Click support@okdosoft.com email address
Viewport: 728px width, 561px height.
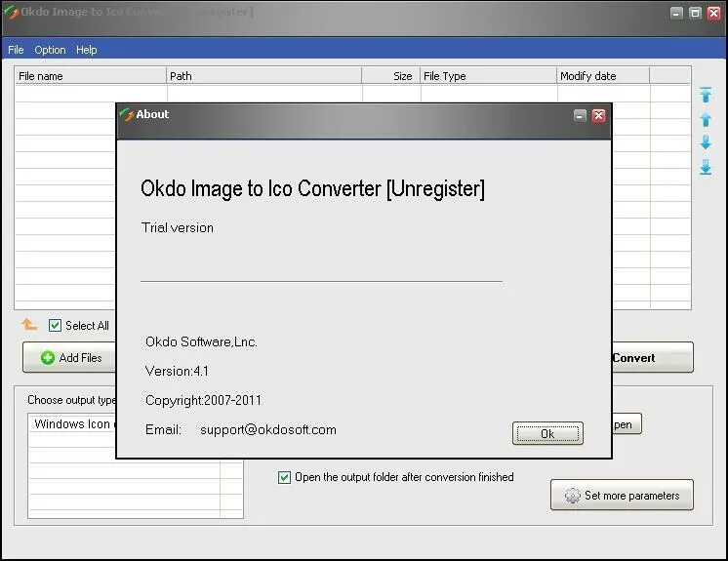[x=268, y=429]
